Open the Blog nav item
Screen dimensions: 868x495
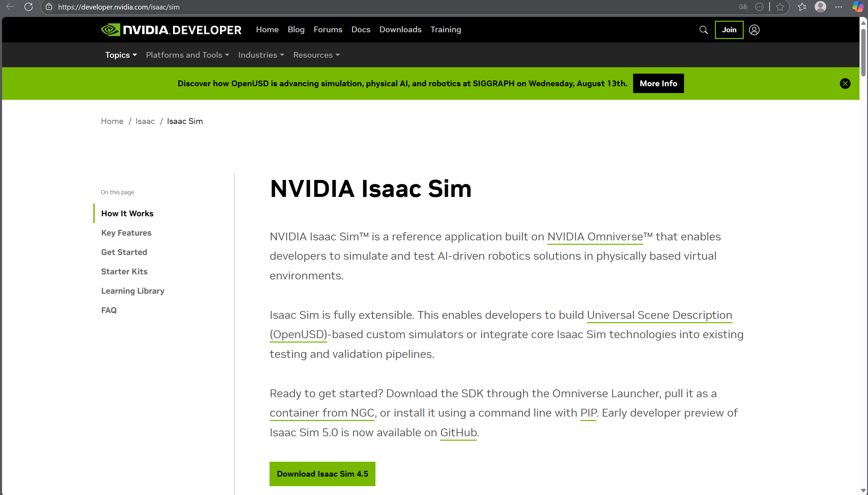click(x=296, y=30)
